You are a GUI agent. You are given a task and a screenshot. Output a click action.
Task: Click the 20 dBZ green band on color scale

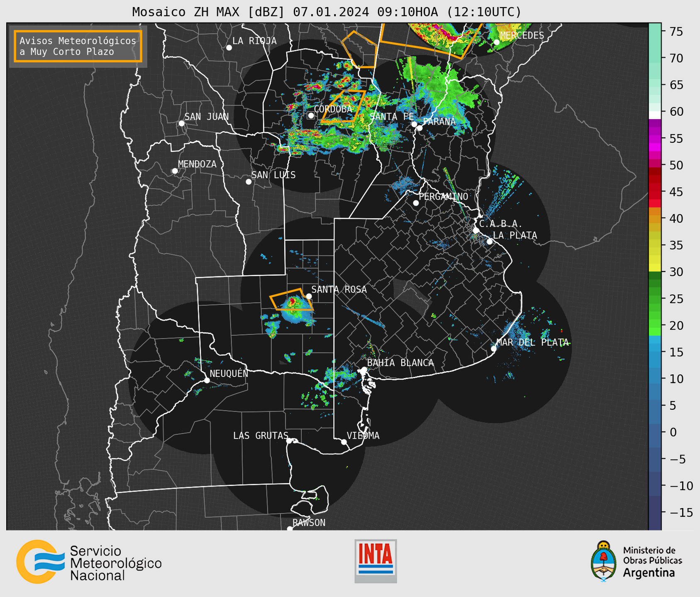pos(655,324)
